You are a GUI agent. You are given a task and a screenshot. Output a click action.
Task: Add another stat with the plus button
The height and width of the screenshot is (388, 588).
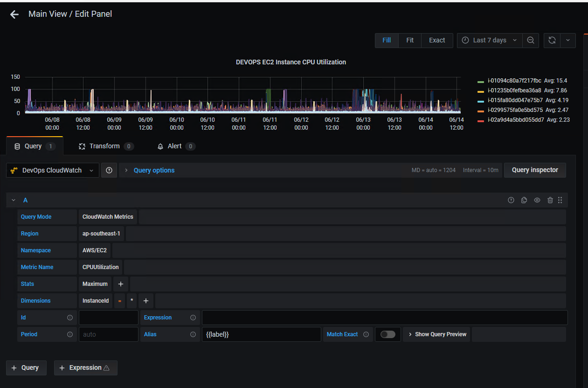(x=121, y=284)
